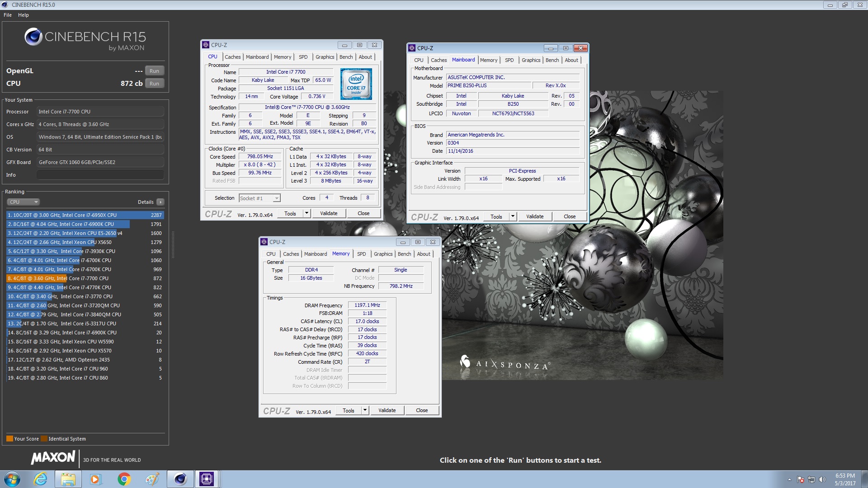
Task: Click Processor field Intel Core i7-7700 CPU
Action: coord(100,112)
